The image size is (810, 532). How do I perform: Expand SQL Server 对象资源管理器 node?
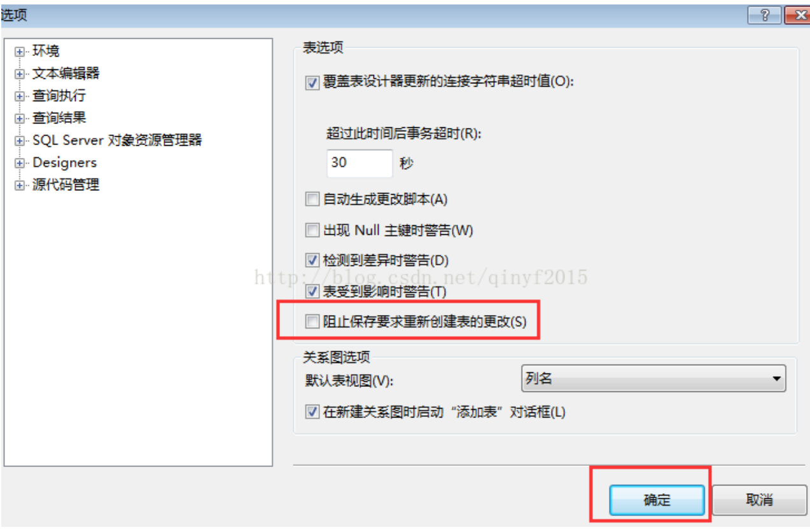[20, 141]
